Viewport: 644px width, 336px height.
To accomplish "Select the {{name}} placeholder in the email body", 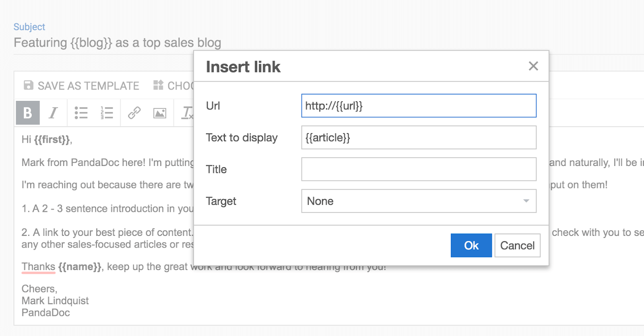I will 80,266.
